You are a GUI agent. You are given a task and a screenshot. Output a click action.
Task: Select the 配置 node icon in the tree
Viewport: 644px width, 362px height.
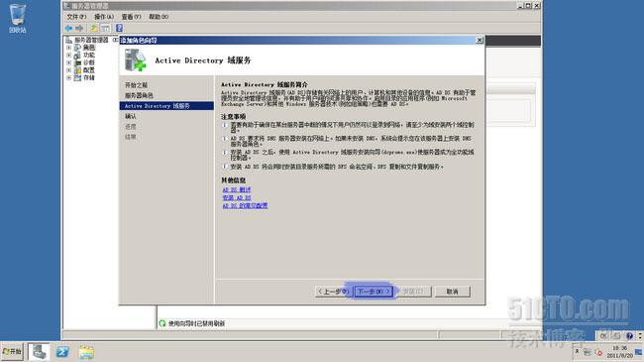click(77, 70)
